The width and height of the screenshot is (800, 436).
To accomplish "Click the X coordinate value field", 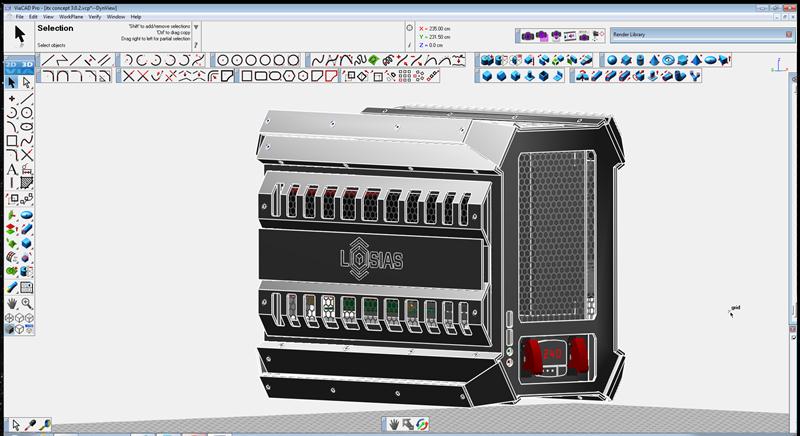I will tap(438, 29).
